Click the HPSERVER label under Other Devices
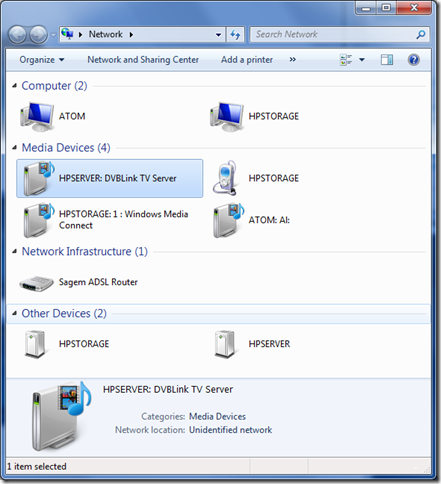The image size is (441, 484). (269, 344)
